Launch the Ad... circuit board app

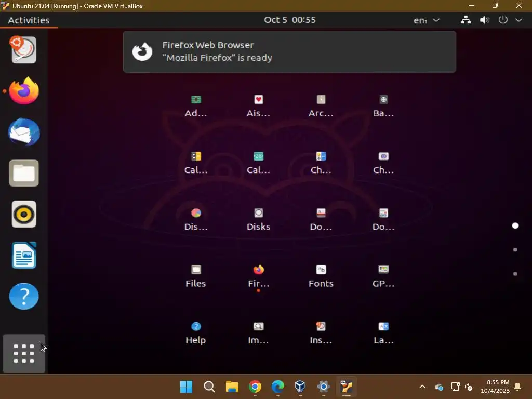coord(196,106)
